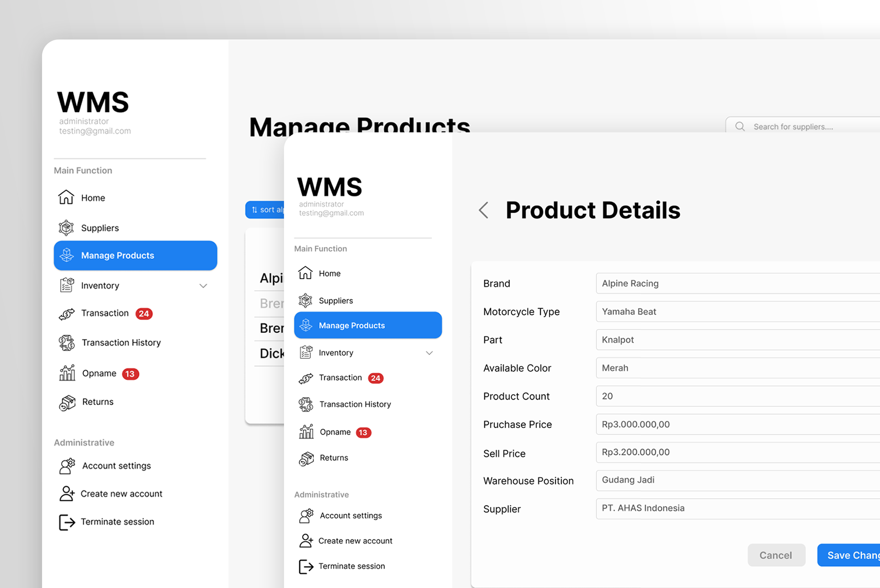Click the Suppliers icon in the back sidebar
The image size is (880, 588).
(66, 228)
